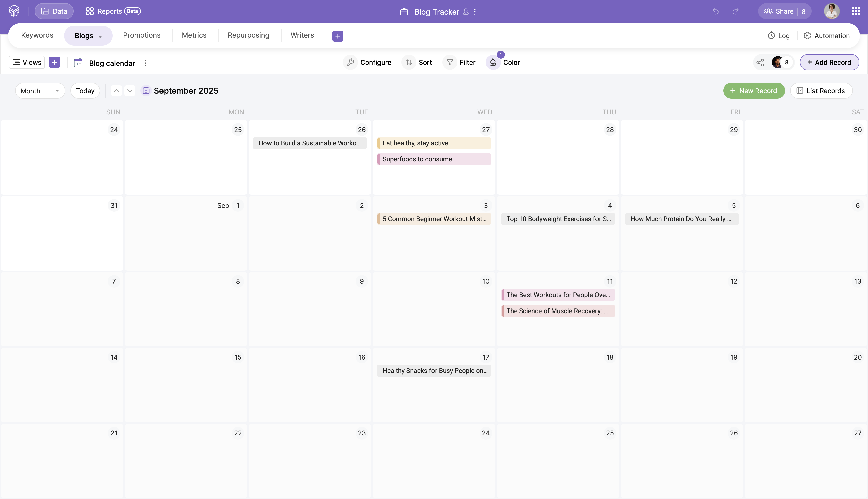
Task: Switch to the Writers tab
Action: pos(302,35)
